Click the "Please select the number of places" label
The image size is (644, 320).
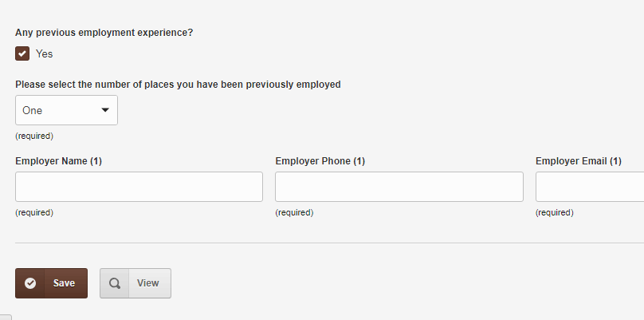coord(178,85)
